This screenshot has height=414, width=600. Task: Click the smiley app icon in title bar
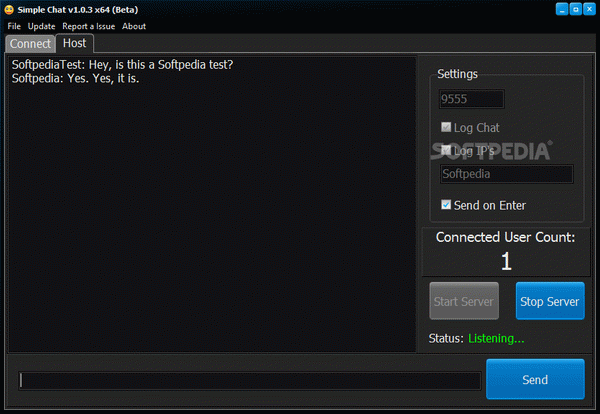[9, 10]
